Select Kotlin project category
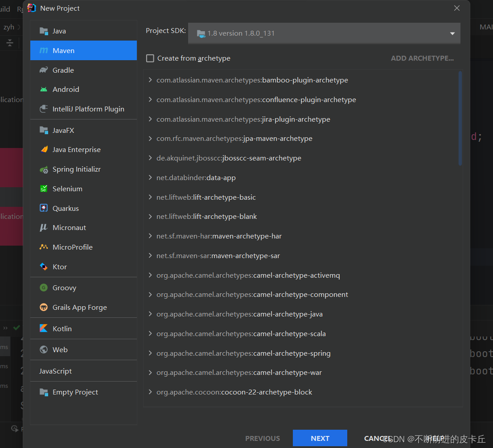Screen dimensions: 493x448 click(83, 329)
